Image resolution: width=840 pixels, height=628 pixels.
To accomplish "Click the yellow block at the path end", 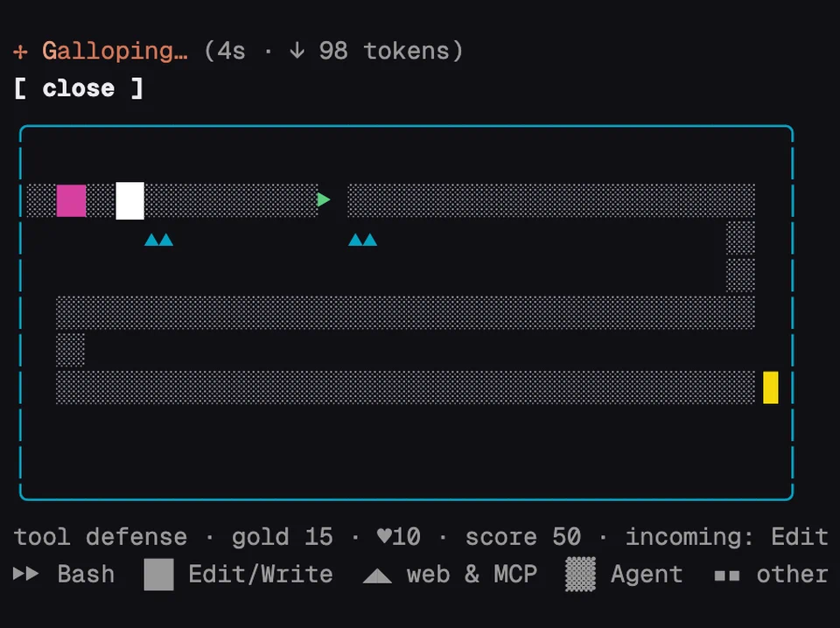I will coord(770,387).
